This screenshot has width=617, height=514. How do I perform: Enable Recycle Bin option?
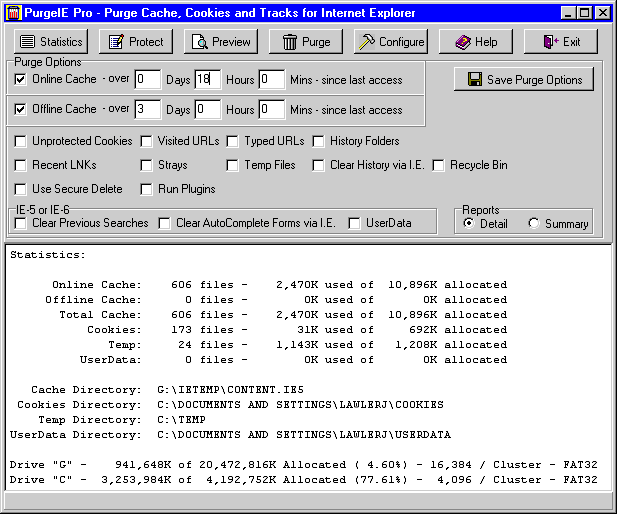438,165
